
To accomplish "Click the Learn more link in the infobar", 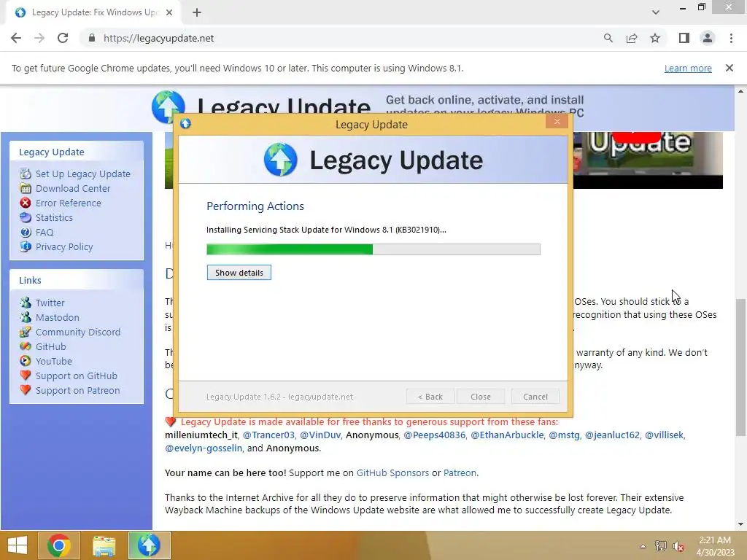I will pyautogui.click(x=688, y=68).
